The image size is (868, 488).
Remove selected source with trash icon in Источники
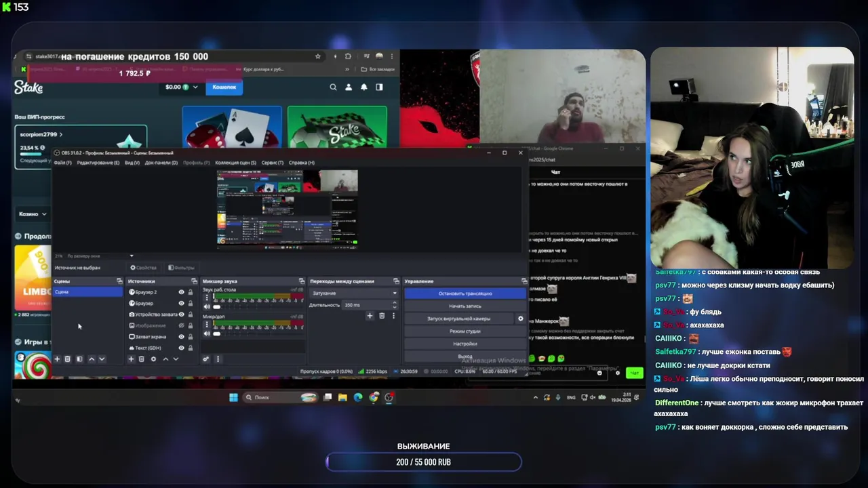point(141,359)
